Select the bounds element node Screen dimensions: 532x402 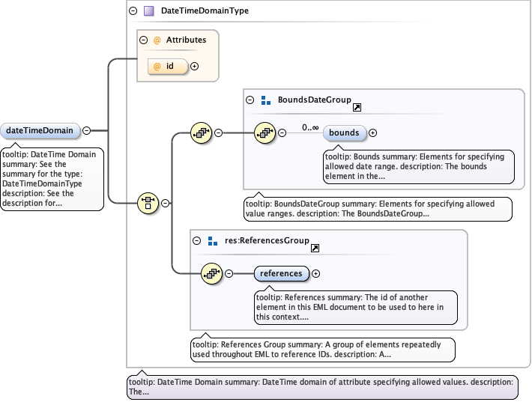[344, 133]
